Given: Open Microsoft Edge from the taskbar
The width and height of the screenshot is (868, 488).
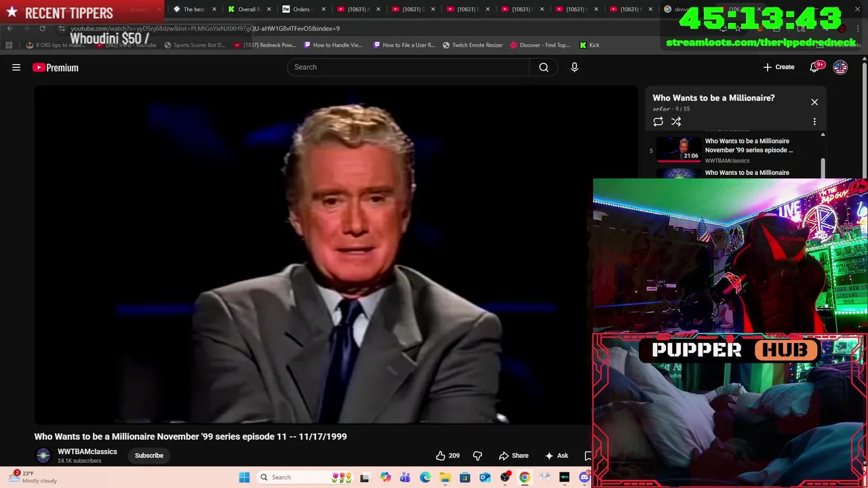Looking at the screenshot, I should pyautogui.click(x=425, y=477).
